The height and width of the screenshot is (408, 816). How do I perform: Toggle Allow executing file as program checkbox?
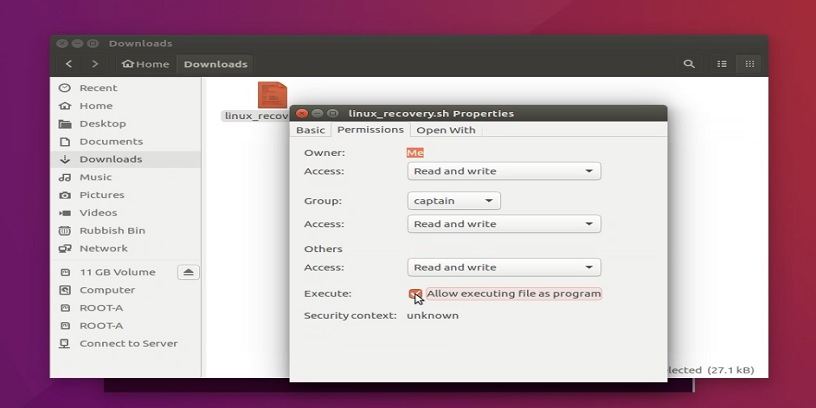[x=415, y=294]
